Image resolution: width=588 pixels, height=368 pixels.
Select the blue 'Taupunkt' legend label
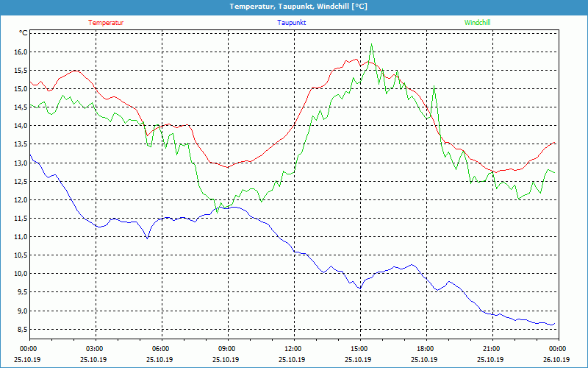point(292,23)
